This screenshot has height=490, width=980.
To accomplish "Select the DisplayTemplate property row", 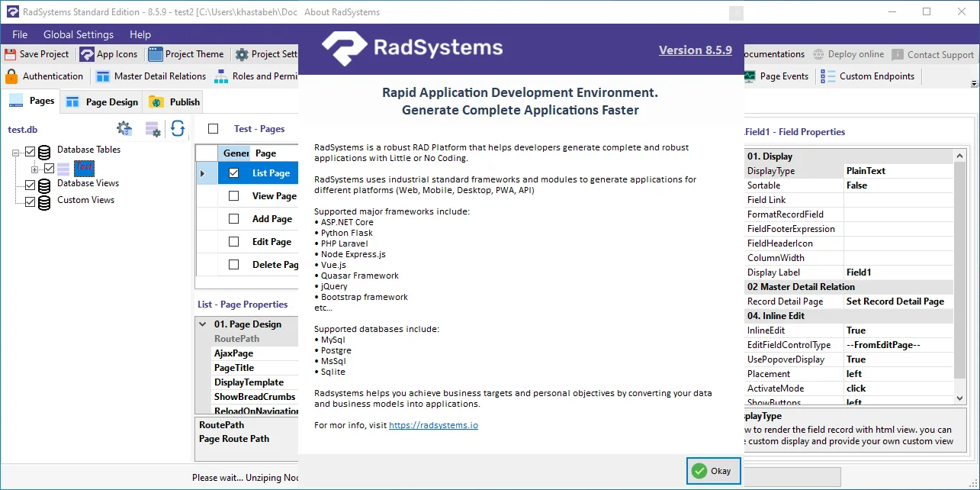I will pos(255,382).
